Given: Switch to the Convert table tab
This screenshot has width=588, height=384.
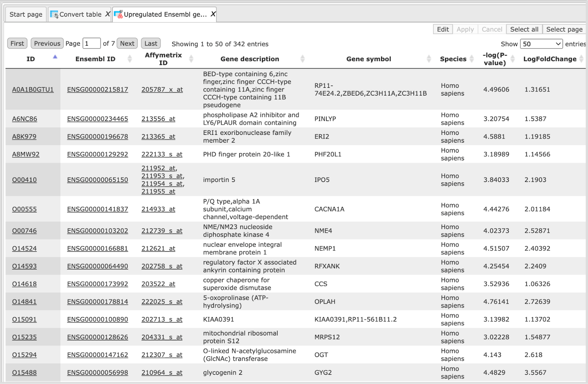Looking at the screenshot, I should (80, 14).
